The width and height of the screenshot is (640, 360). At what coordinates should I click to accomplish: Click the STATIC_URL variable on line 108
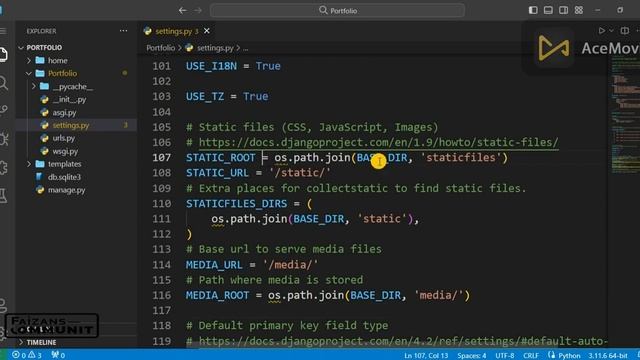(x=217, y=173)
